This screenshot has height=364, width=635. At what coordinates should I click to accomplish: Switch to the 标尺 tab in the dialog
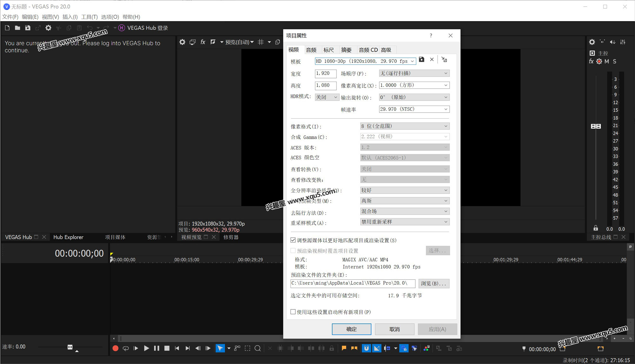tap(329, 50)
